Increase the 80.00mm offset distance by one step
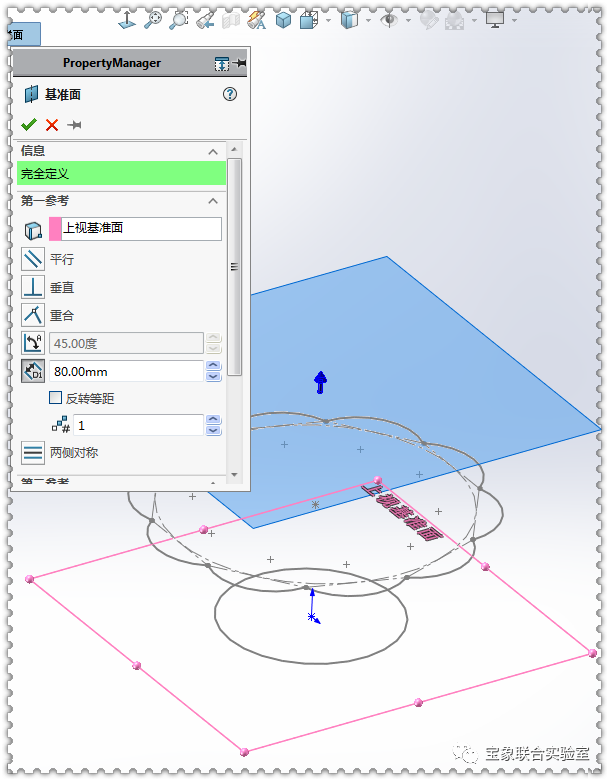609x781 pixels. [213, 366]
